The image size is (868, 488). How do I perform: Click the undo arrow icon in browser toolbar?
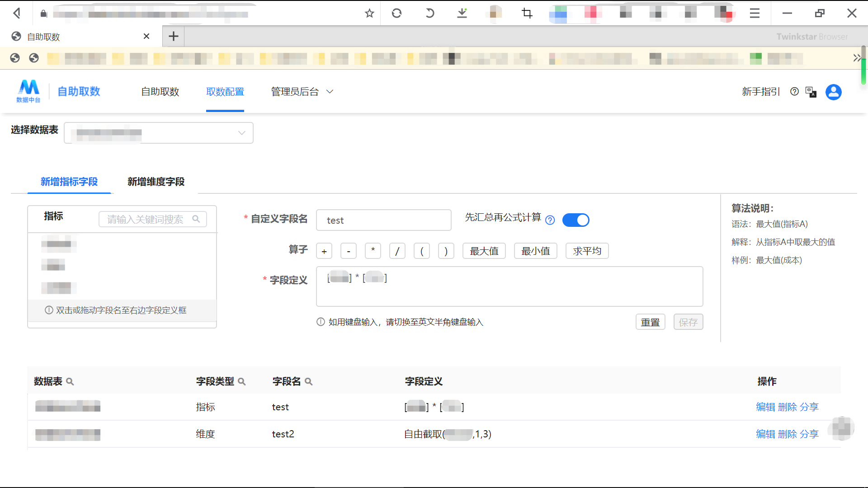[429, 13]
